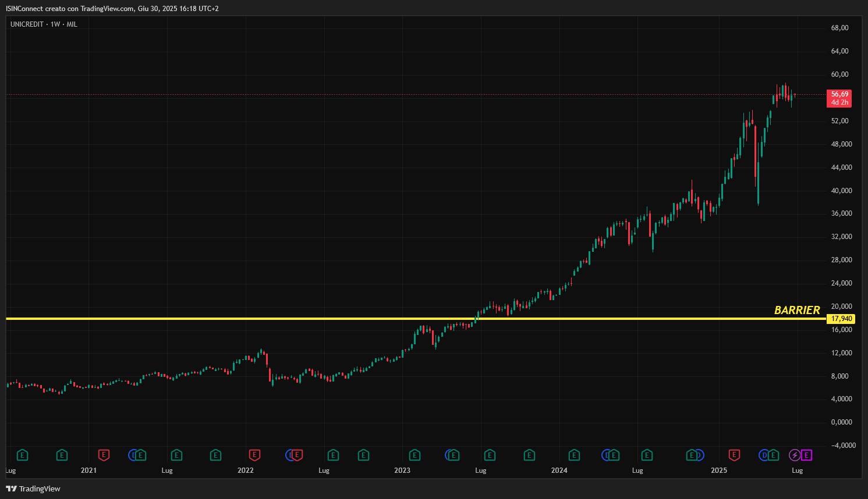Click the 2022 time axis label
Viewport: 868px width, 499px height.
point(246,471)
